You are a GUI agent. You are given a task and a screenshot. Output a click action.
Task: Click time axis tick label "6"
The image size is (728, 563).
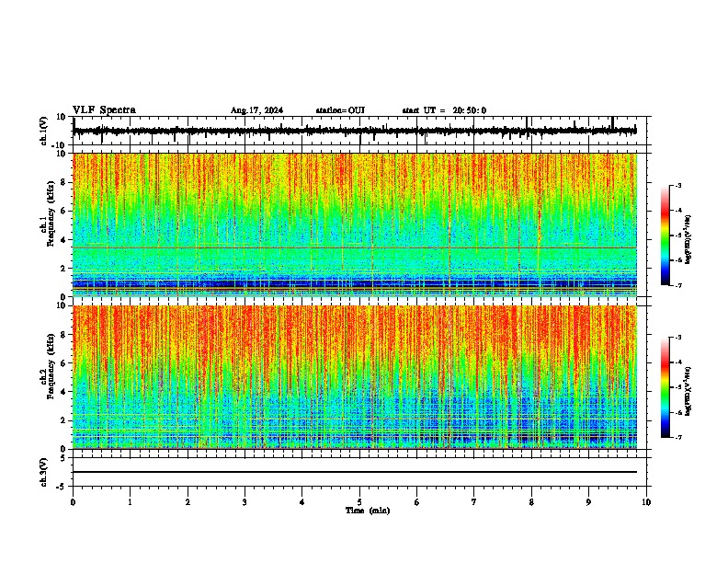[417, 502]
